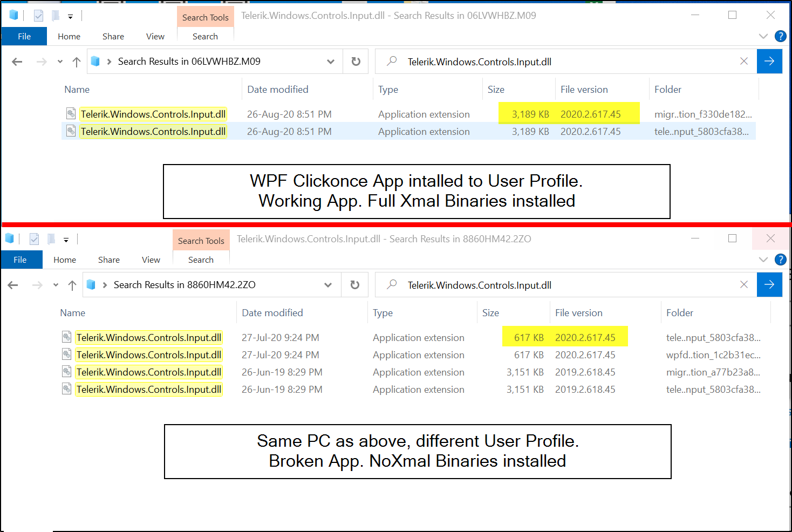This screenshot has height=532, width=792.
Task: Expand address bar history in 06LVWHBZ.M09 window
Action: tap(331, 62)
